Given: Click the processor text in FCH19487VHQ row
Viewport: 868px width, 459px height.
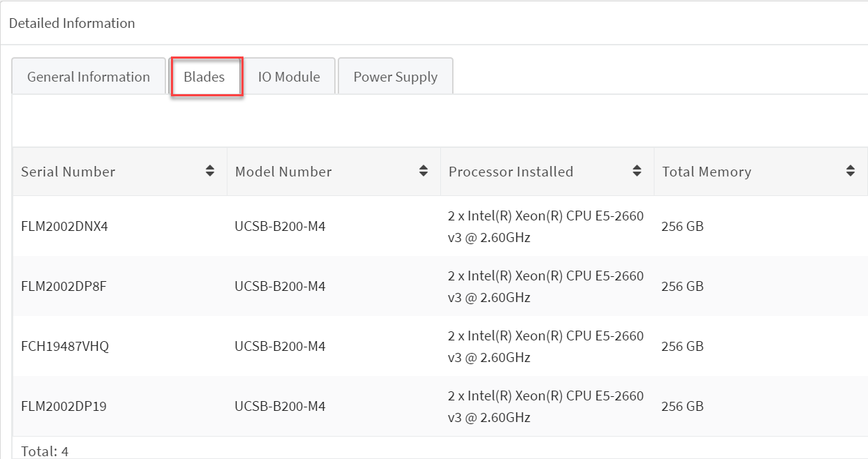Looking at the screenshot, I should tap(546, 347).
